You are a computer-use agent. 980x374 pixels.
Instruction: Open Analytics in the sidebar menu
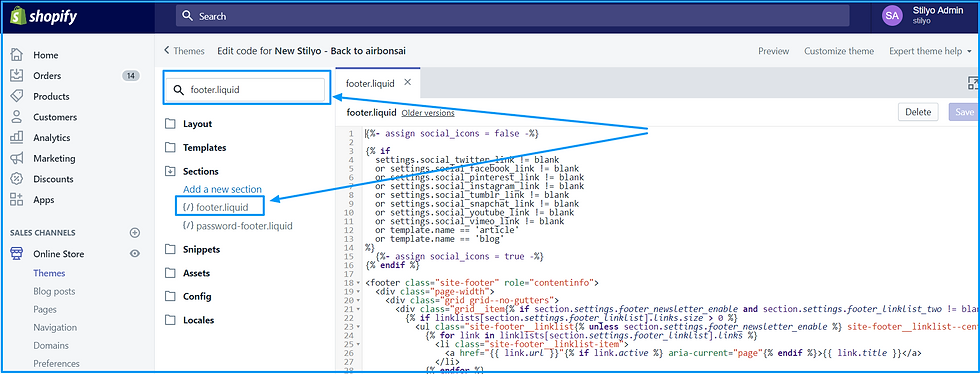52,138
